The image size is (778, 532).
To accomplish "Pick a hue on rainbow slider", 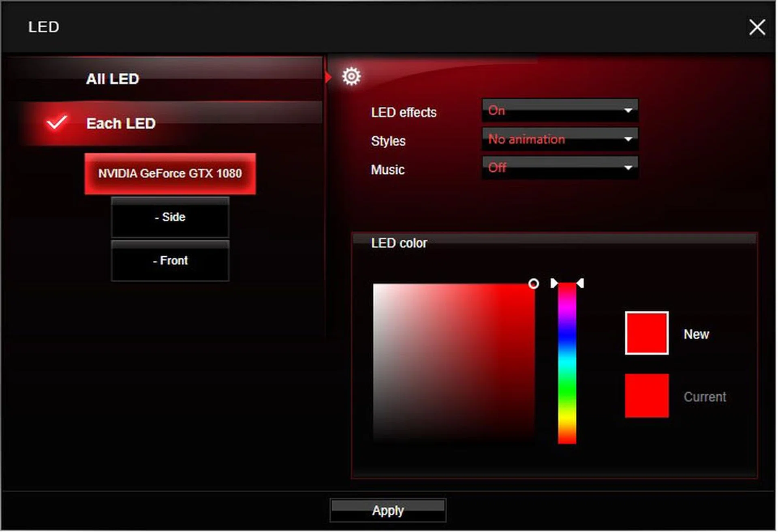I will (567, 364).
